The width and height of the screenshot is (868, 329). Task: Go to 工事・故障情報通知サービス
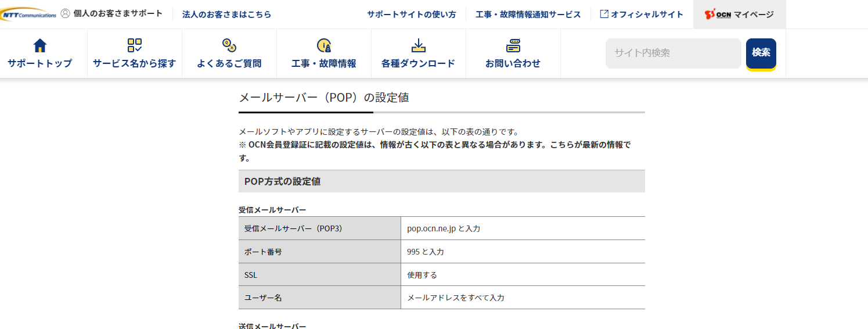pos(528,14)
